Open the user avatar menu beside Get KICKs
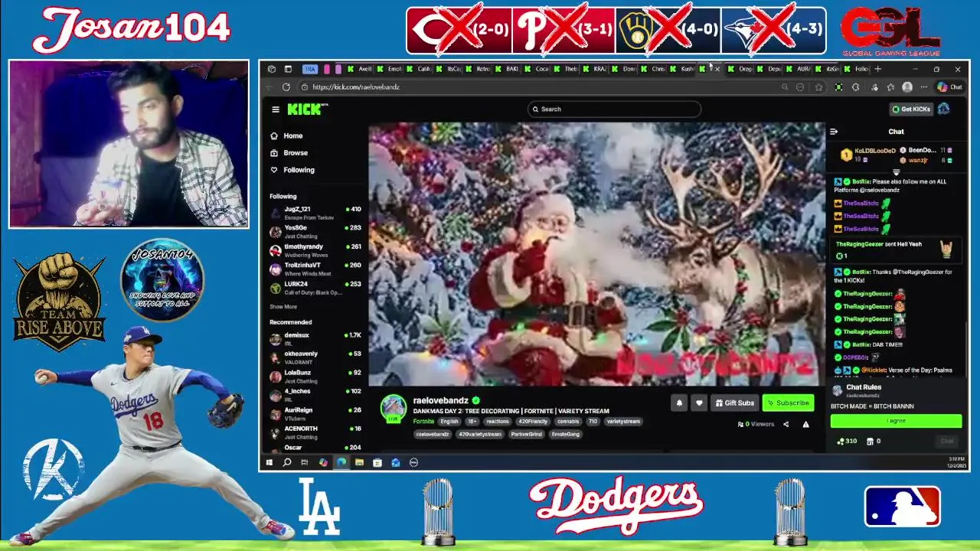 [944, 109]
